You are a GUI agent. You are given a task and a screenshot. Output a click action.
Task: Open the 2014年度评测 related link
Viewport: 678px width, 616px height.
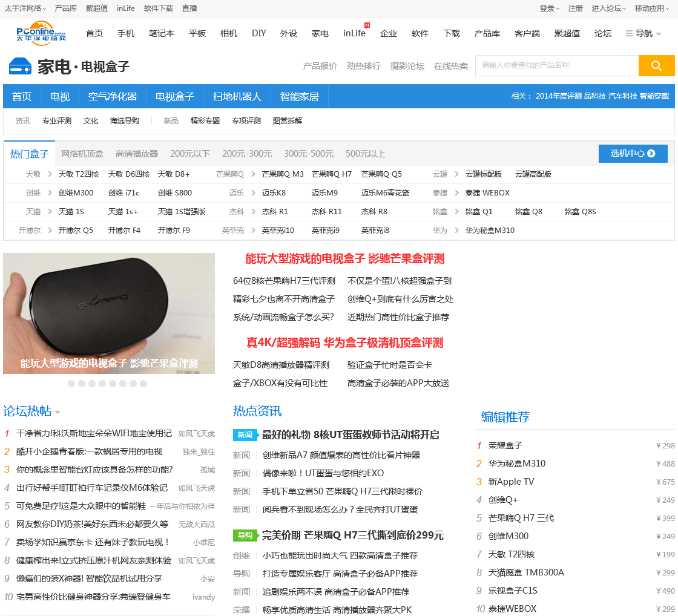click(x=558, y=96)
